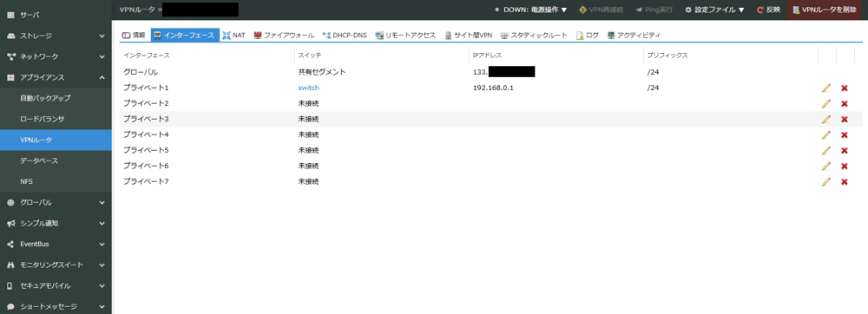Open ロードバランサ in the sidebar
This screenshot has height=314, width=868.
(x=56, y=119)
